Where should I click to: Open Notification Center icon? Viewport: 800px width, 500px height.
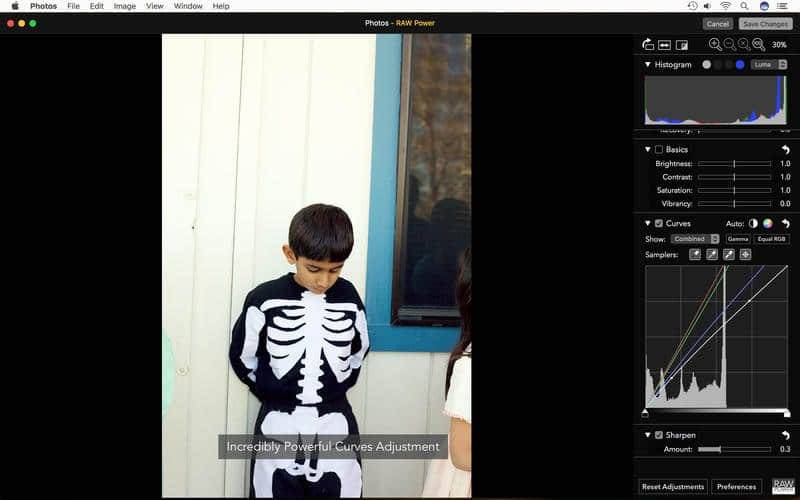782,6
